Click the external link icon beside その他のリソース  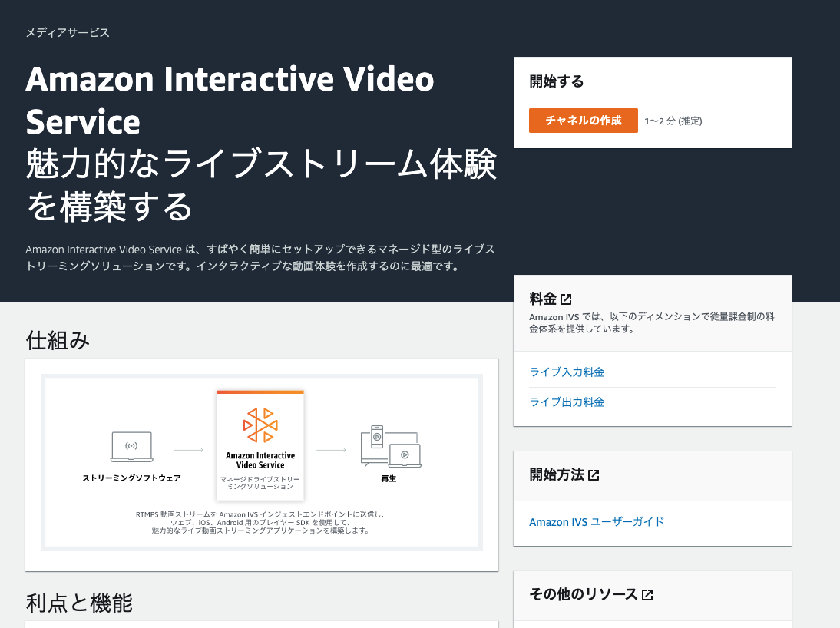[647, 593]
